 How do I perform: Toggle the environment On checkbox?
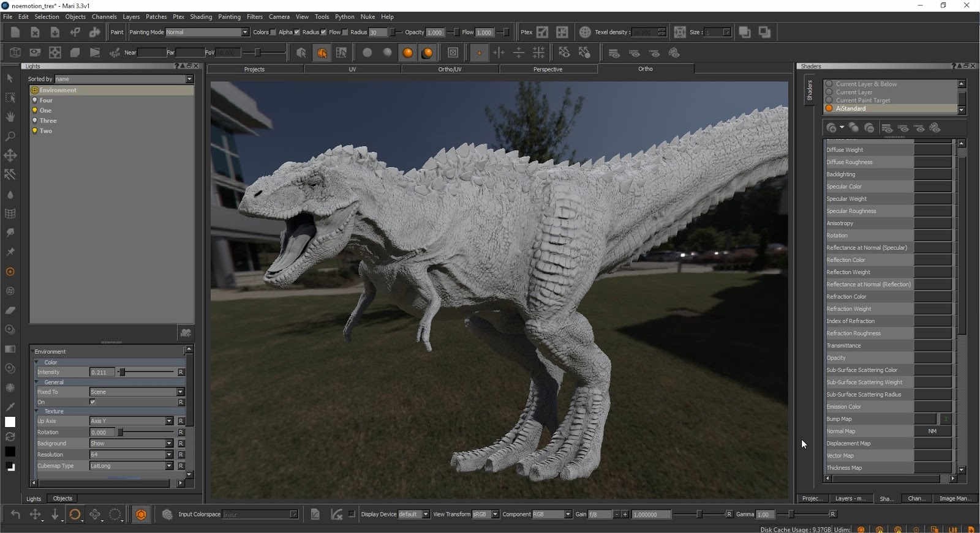[92, 402]
